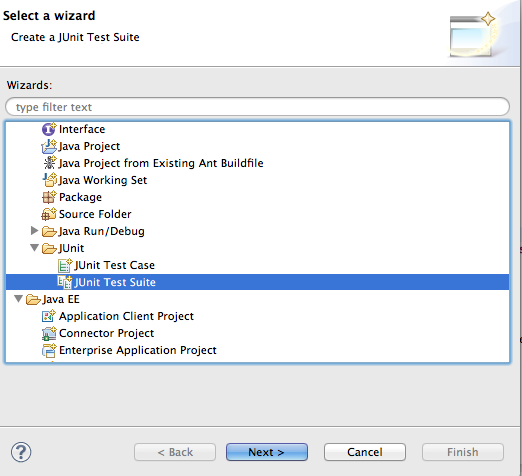Click the Java Working Set icon
This screenshot has width=522, height=476.
click(50, 180)
